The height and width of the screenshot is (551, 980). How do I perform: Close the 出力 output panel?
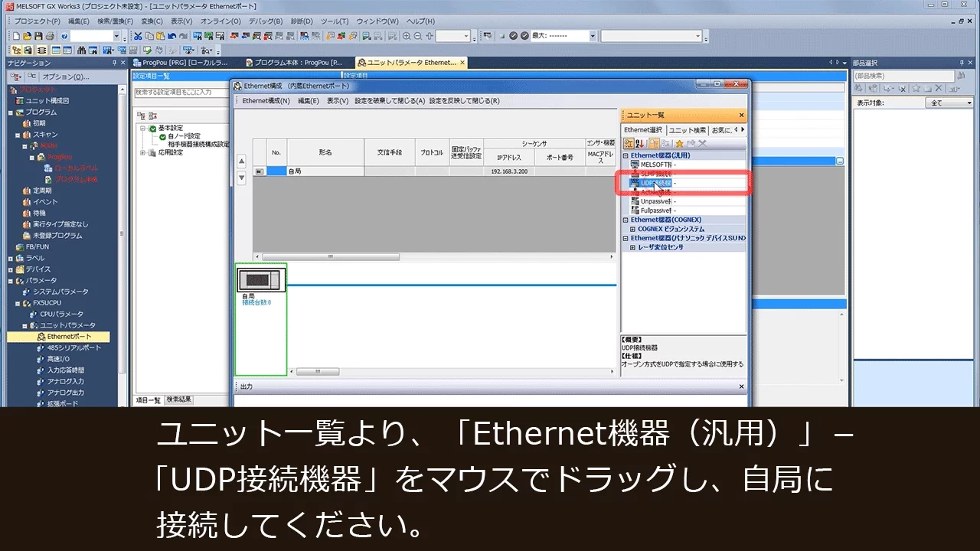coord(741,387)
